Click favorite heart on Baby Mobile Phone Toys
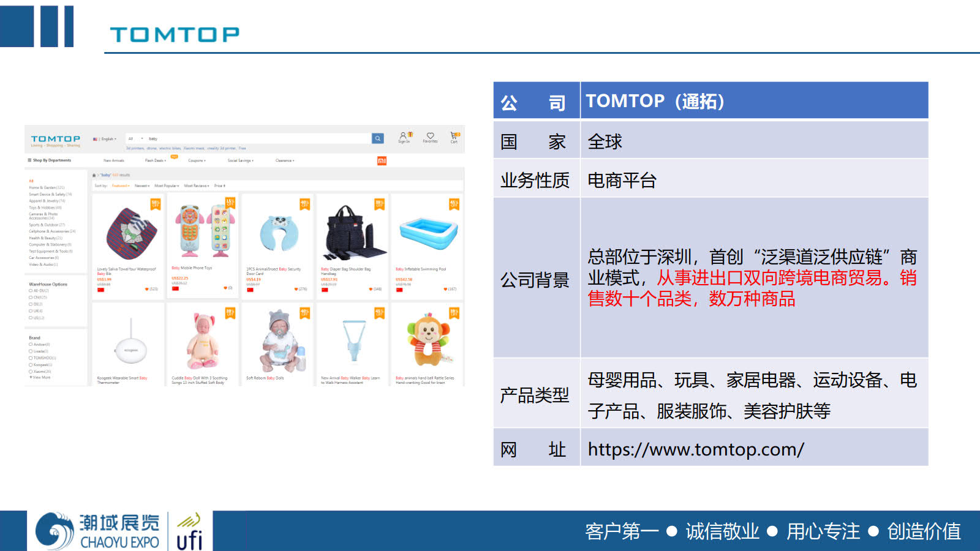 click(x=225, y=288)
